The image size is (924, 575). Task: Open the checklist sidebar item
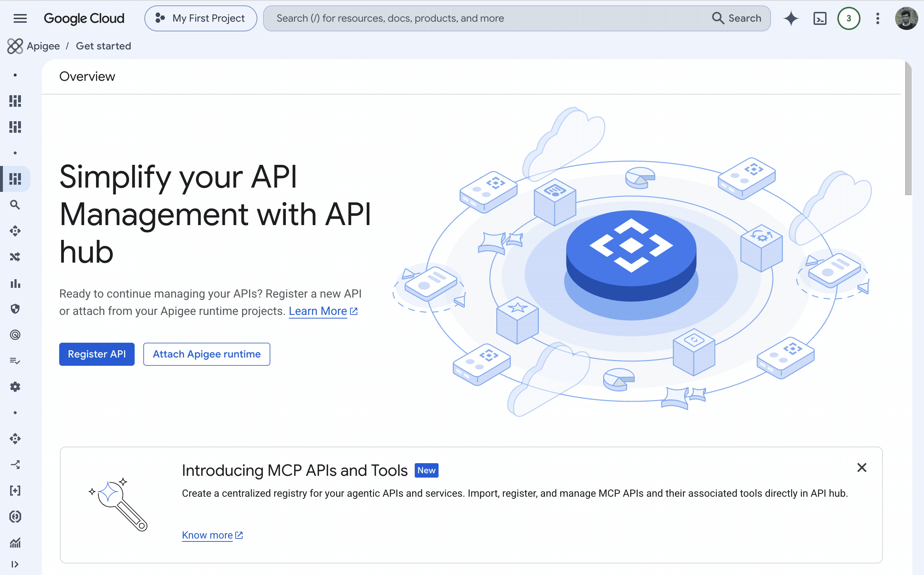(15, 360)
